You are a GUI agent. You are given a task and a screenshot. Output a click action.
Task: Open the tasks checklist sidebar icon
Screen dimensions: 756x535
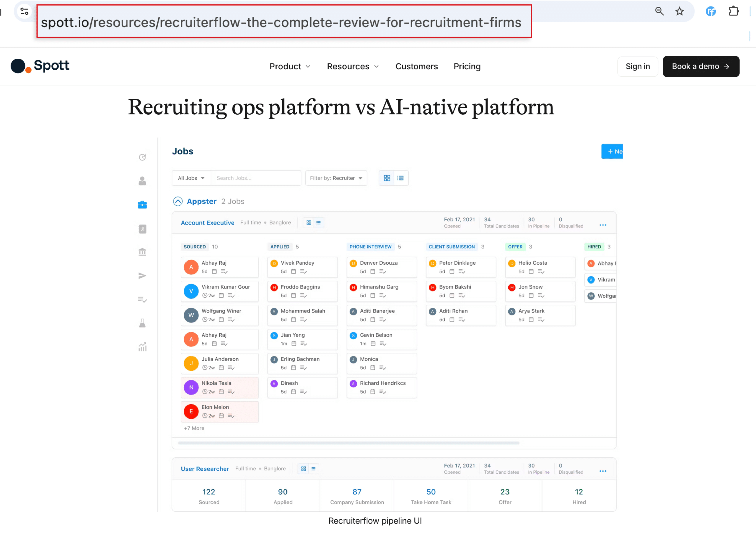click(142, 300)
